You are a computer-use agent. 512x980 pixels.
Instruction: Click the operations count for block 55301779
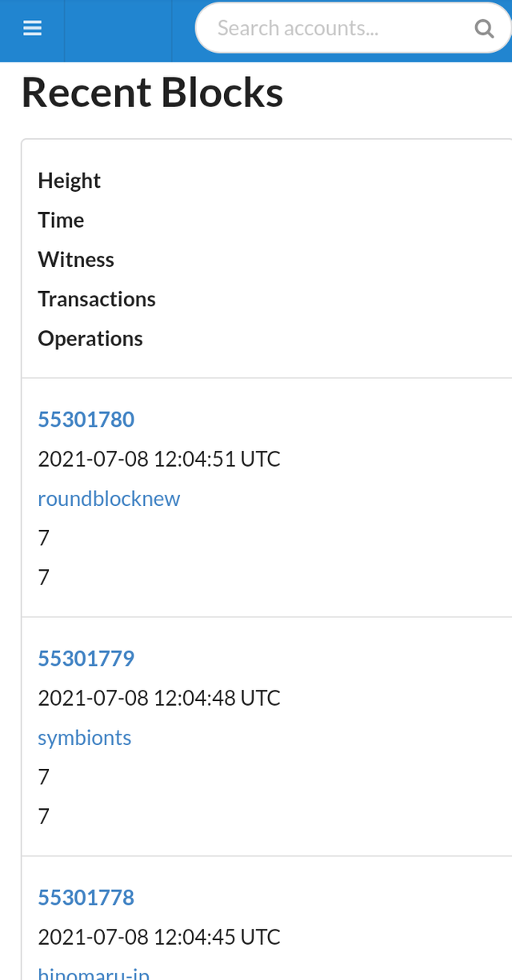point(43,815)
